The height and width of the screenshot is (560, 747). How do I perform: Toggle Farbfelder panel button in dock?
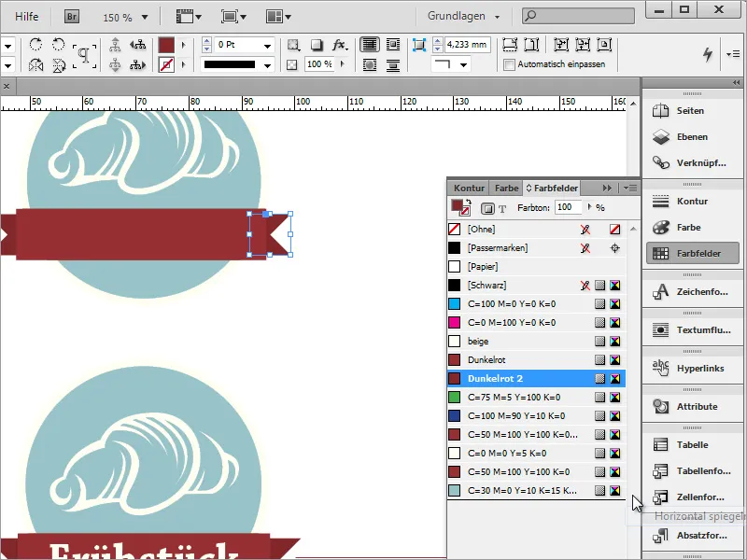pyautogui.click(x=693, y=253)
